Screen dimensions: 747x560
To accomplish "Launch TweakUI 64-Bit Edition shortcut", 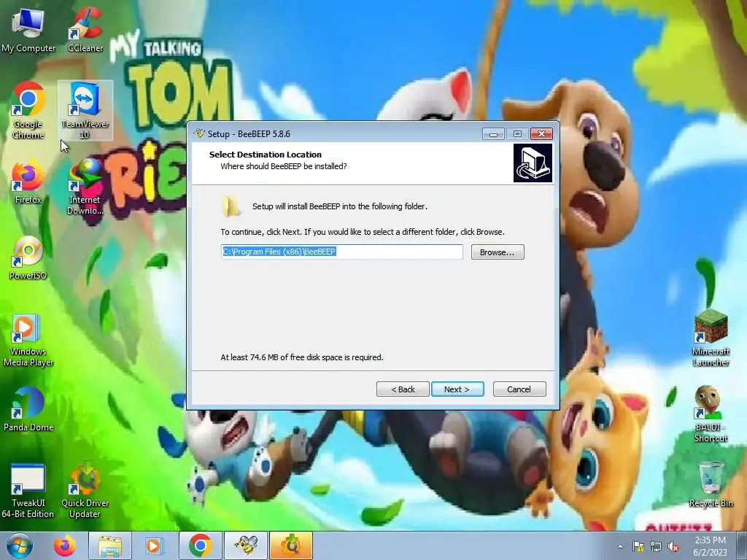I will tap(28, 491).
